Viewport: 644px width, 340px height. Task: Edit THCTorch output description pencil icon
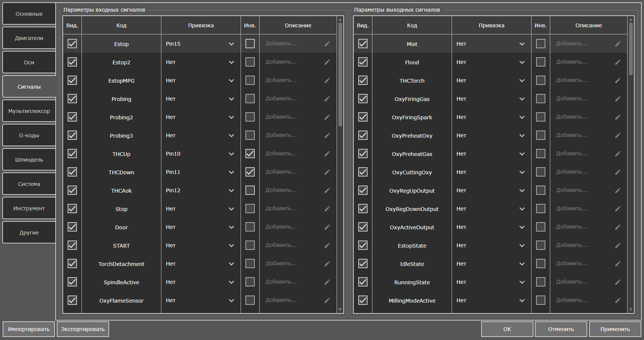[617, 80]
